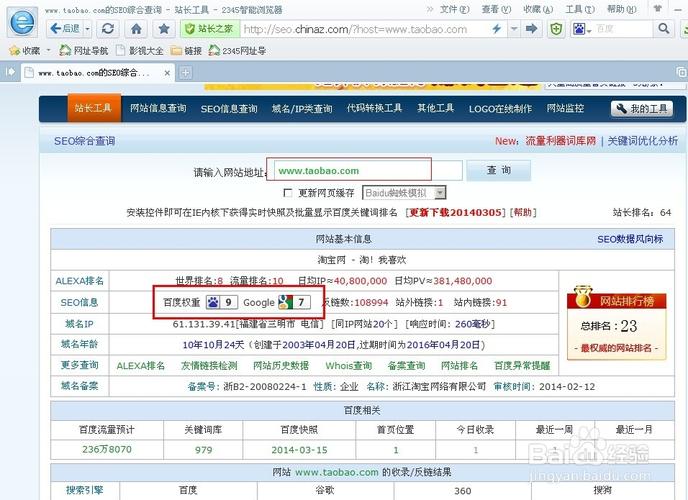Open 网站信息查询 navigation menu
Screen dimensions: 688x500
158,108
